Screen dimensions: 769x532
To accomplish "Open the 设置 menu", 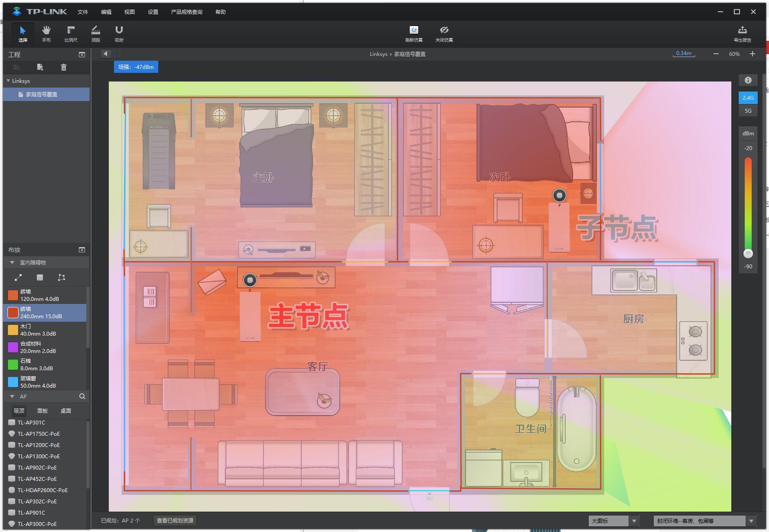I will coord(153,12).
